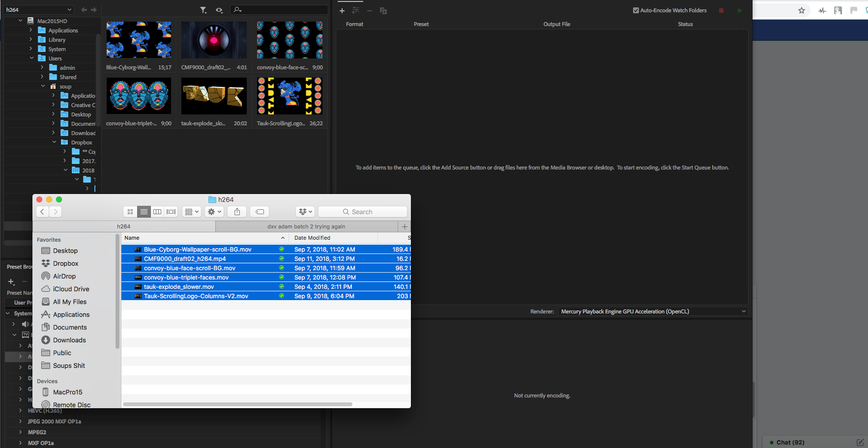Image resolution: width=868 pixels, height=448 pixels.
Task: Expand the MPEG2 preset group
Action: pyautogui.click(x=20, y=432)
